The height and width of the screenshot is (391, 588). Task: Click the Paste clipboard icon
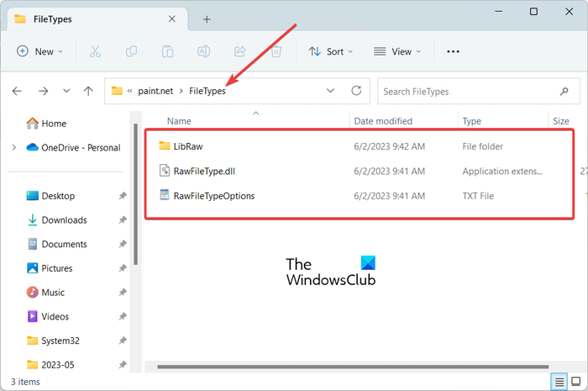(x=167, y=51)
